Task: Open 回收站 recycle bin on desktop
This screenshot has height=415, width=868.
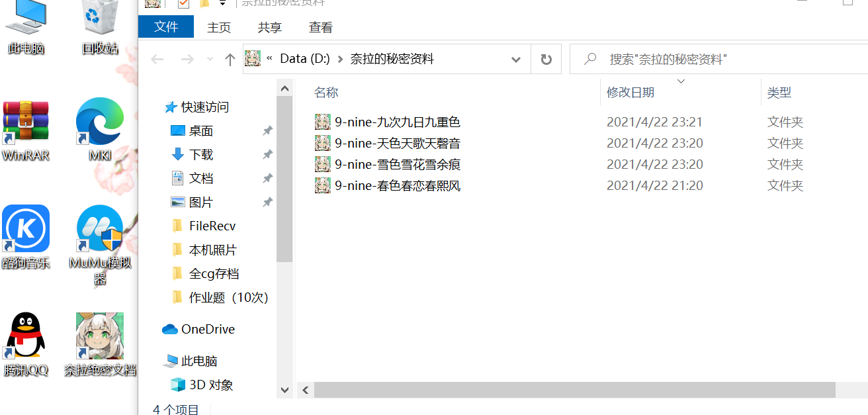Action: [100, 26]
